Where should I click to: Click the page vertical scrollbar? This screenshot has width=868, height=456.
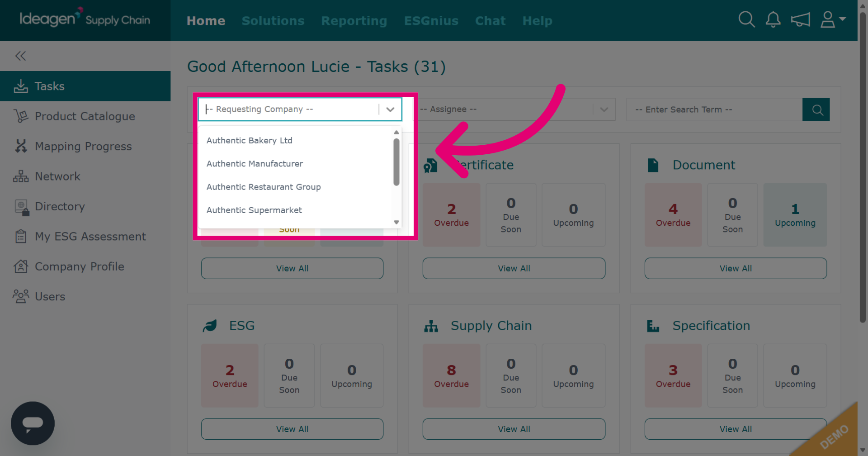coord(863,167)
